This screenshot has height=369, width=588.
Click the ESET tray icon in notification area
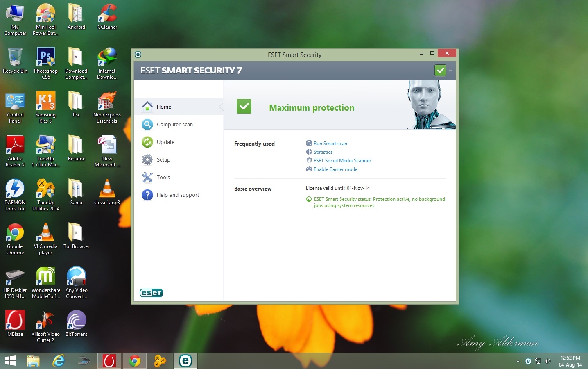point(528,361)
